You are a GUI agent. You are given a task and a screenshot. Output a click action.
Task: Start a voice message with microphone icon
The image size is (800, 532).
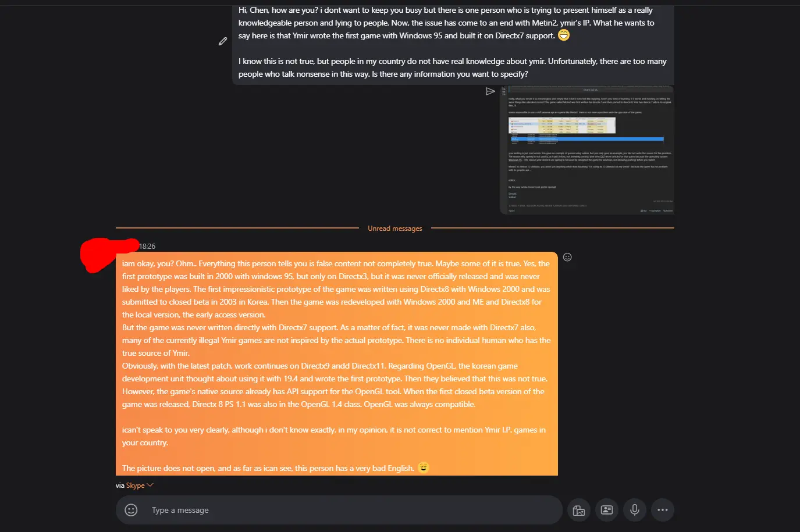(635, 510)
